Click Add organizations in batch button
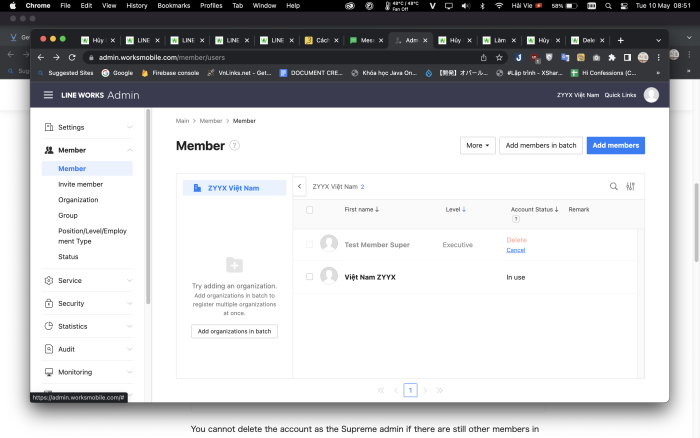Image resolution: width=700 pixels, height=438 pixels. [x=234, y=331]
